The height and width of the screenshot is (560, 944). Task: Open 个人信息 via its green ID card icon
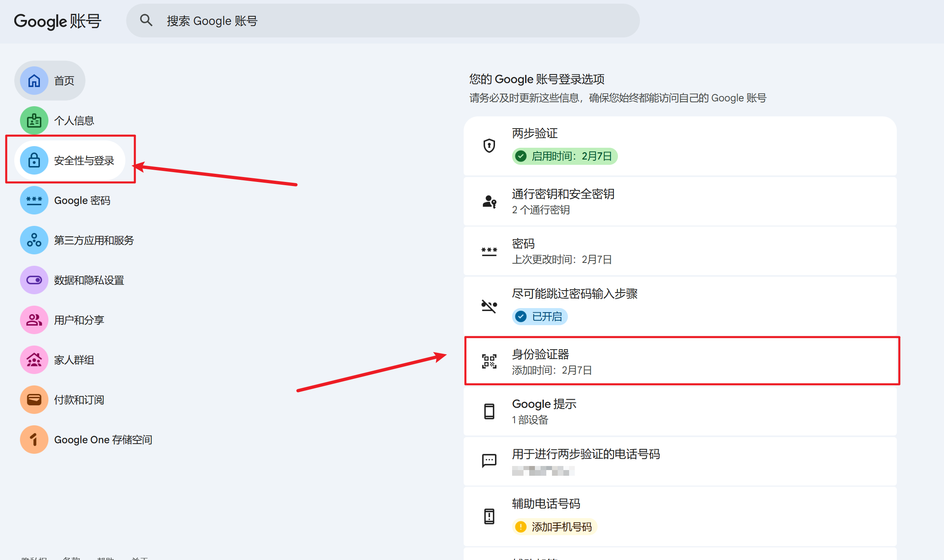(x=34, y=120)
